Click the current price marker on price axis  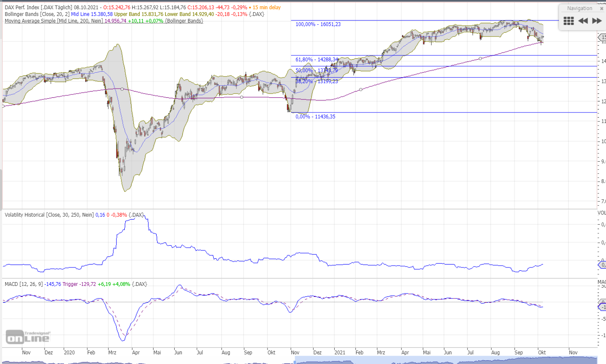[x=602, y=38]
